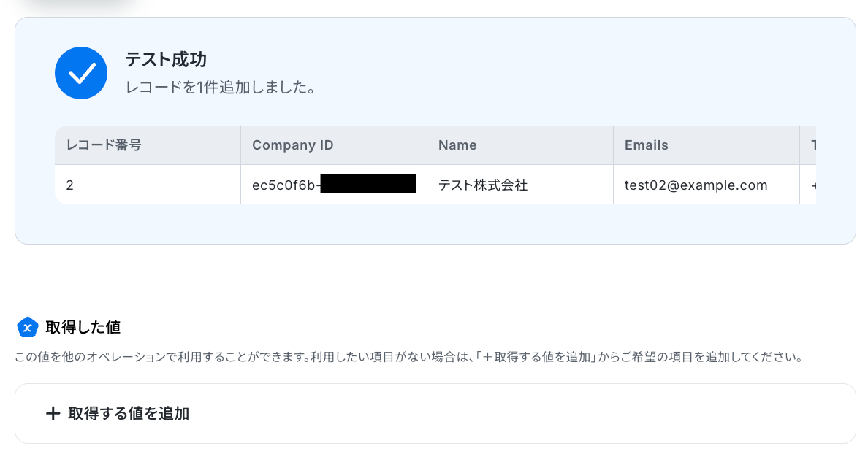Image resolution: width=868 pixels, height=454 pixels.
Task: Click the plus icon in 取得する値を追加
Action: [53, 414]
